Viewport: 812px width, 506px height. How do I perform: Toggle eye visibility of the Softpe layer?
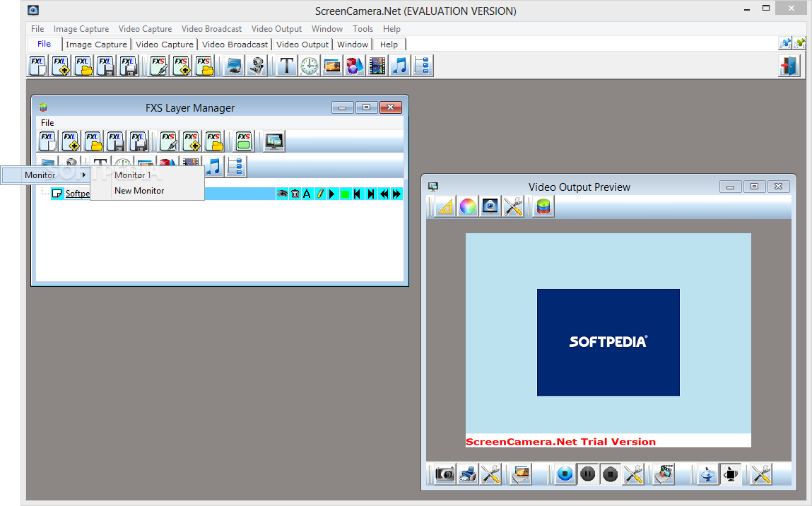point(282,194)
